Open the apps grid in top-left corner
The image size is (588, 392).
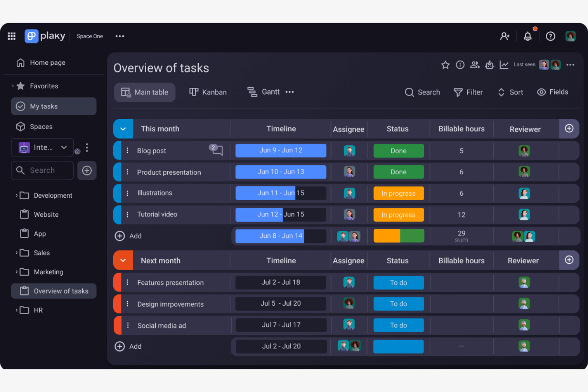point(12,36)
